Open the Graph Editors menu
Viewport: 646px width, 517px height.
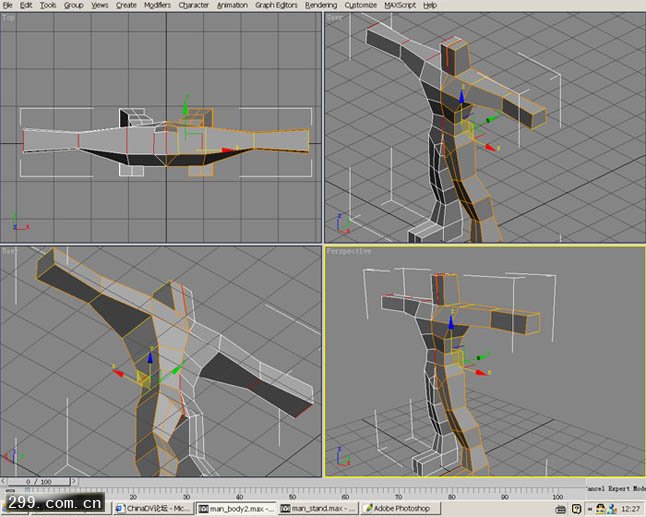point(276,5)
